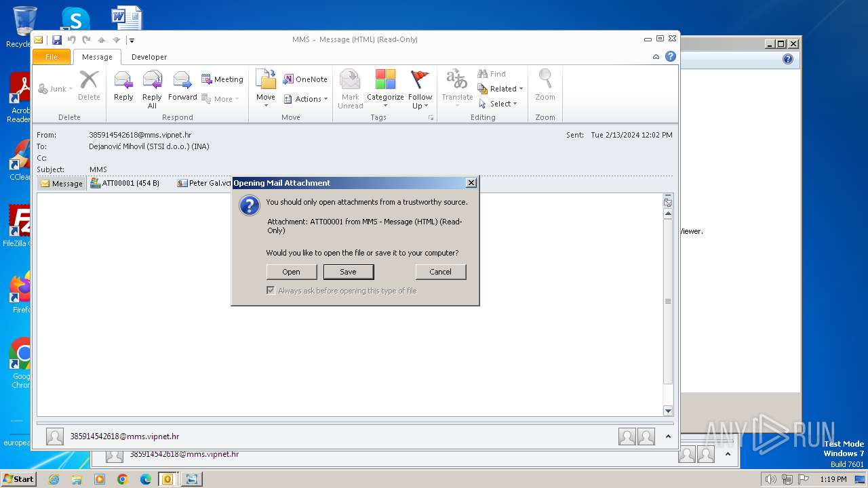
Task: Open Outlook Help question mark icon
Action: pos(671,57)
